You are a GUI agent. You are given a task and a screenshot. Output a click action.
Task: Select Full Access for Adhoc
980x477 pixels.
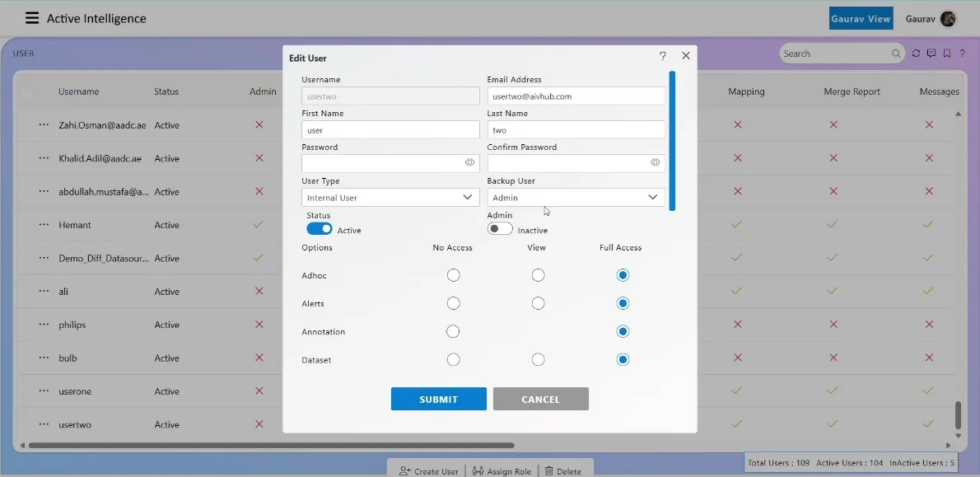(622, 275)
